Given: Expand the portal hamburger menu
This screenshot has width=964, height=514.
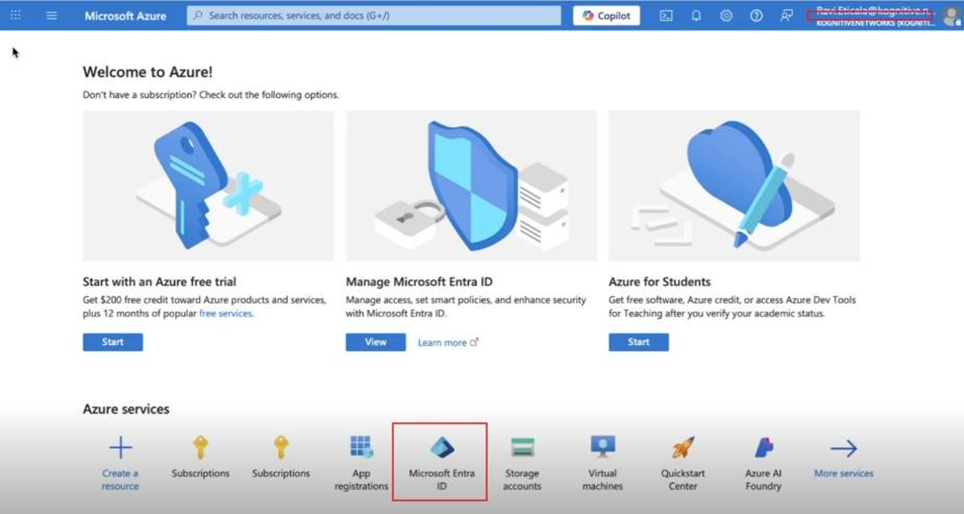Looking at the screenshot, I should (x=52, y=16).
